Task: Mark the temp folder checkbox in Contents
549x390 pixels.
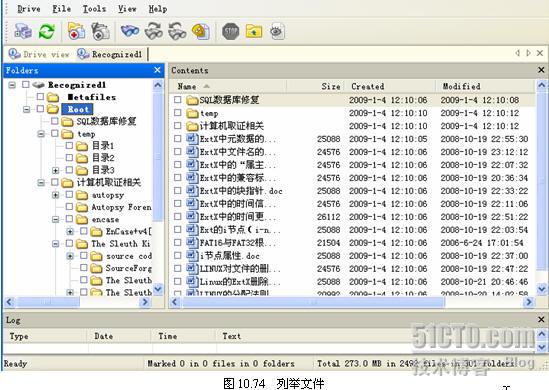Action: [178, 113]
